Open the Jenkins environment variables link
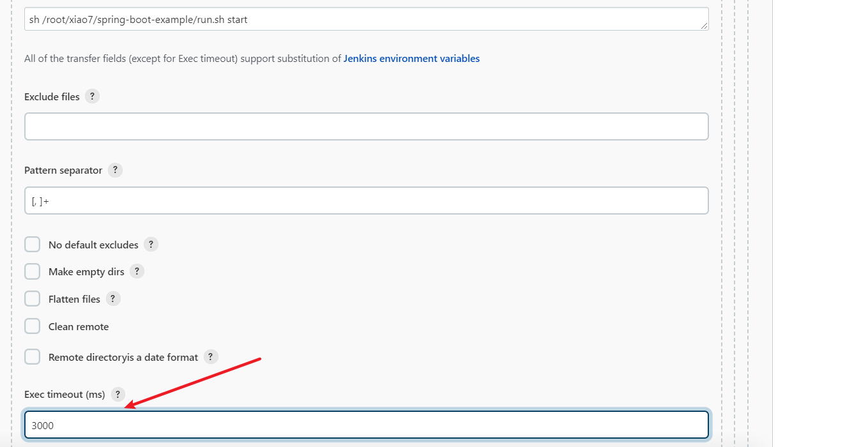868x447 pixels. [411, 59]
